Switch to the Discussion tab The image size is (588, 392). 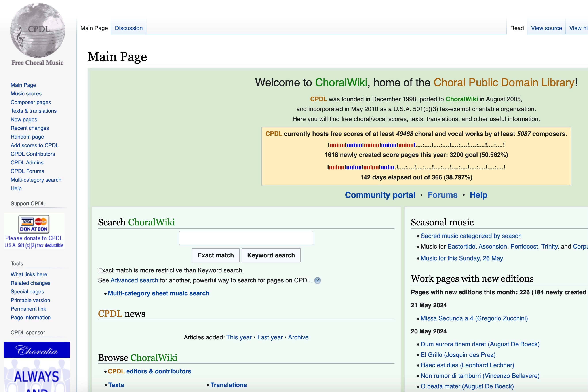tap(129, 28)
